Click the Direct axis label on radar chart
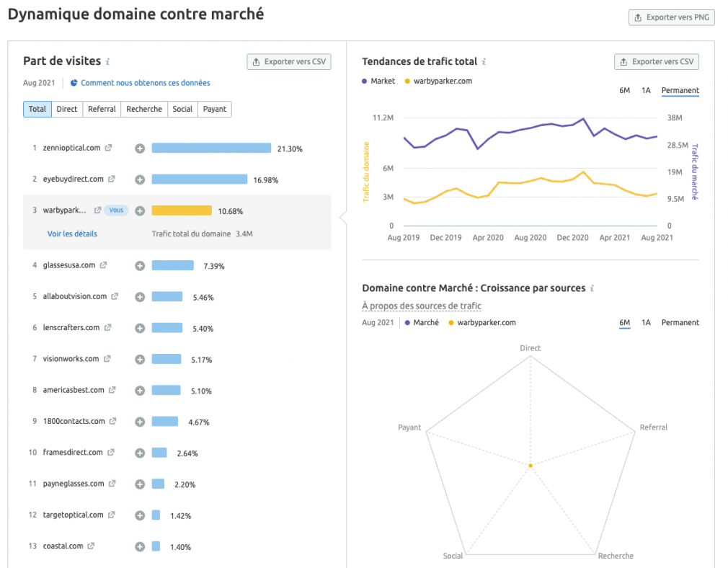 (x=531, y=348)
